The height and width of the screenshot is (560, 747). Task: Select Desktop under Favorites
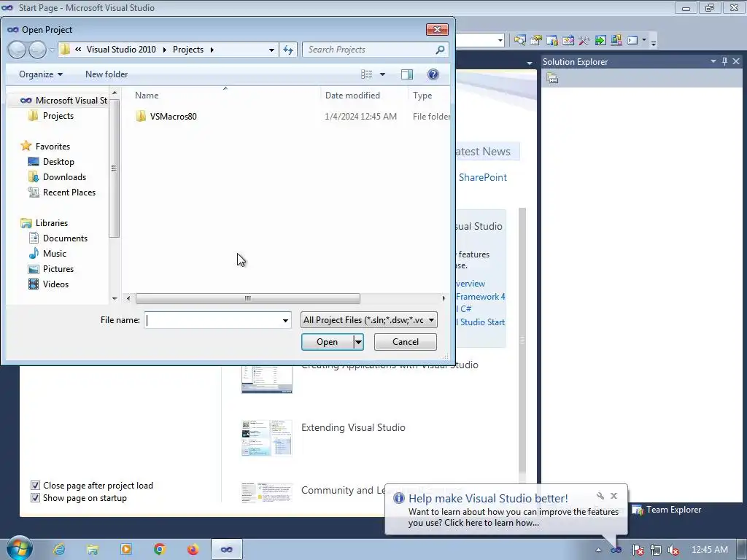click(58, 161)
